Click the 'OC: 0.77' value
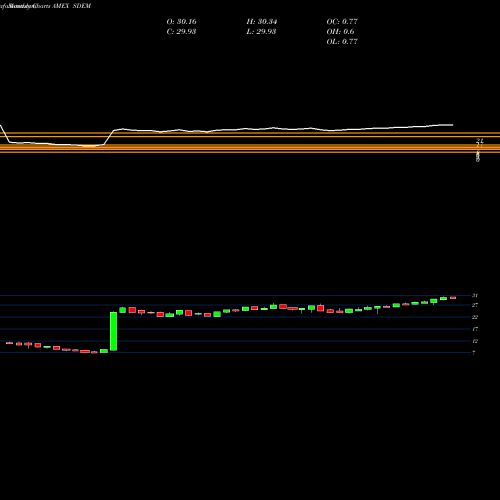The image size is (500, 500). [x=342, y=22]
